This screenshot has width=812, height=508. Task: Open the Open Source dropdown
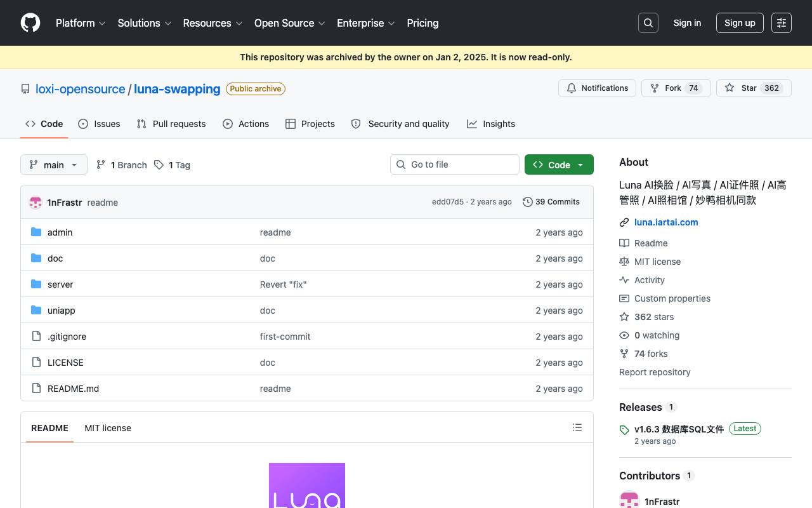tap(290, 23)
